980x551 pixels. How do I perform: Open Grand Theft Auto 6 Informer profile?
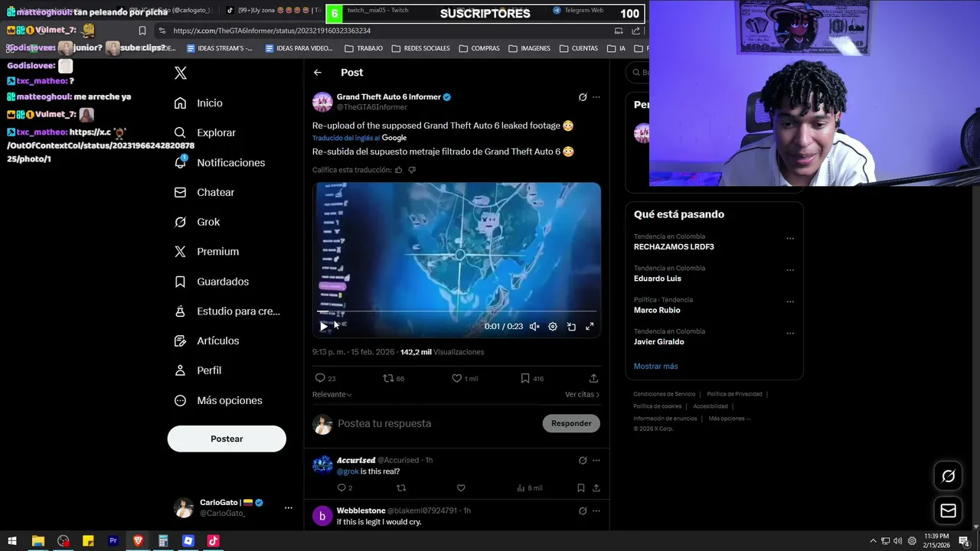pos(388,97)
